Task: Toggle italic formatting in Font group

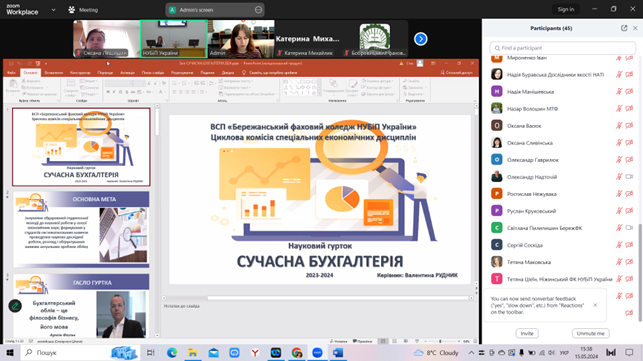Action: (x=114, y=92)
